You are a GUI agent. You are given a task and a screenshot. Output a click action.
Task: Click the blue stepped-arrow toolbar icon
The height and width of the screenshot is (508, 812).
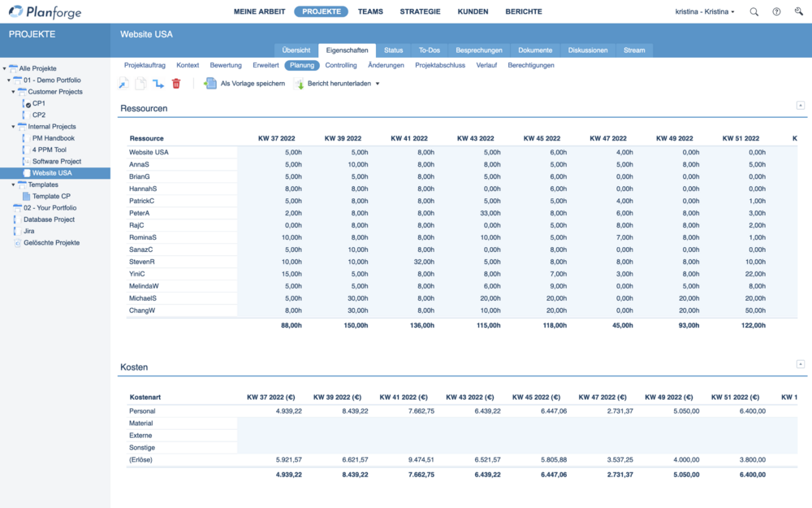click(x=158, y=84)
